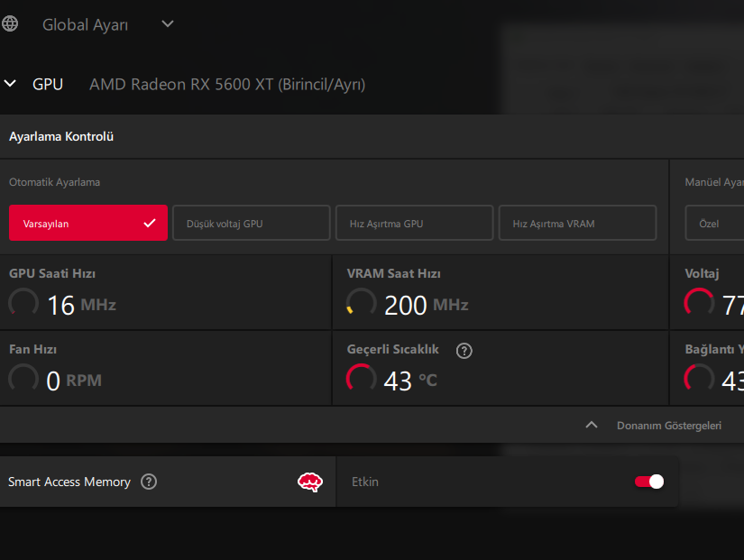Click the Etkin status text
This screenshot has height=560, width=744.
point(365,482)
